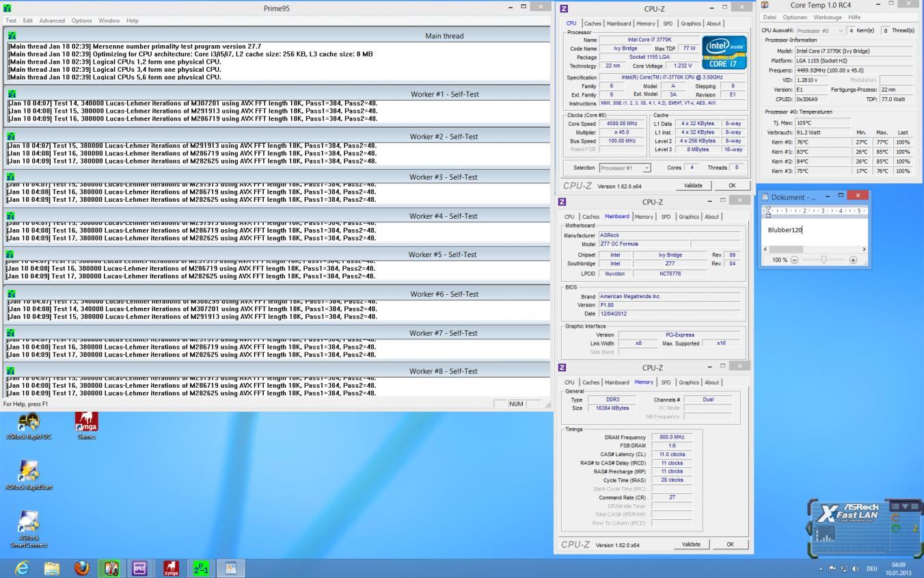Image resolution: width=924 pixels, height=578 pixels.
Task: Select About tab in bottom CPU-Z window
Action: pos(711,382)
